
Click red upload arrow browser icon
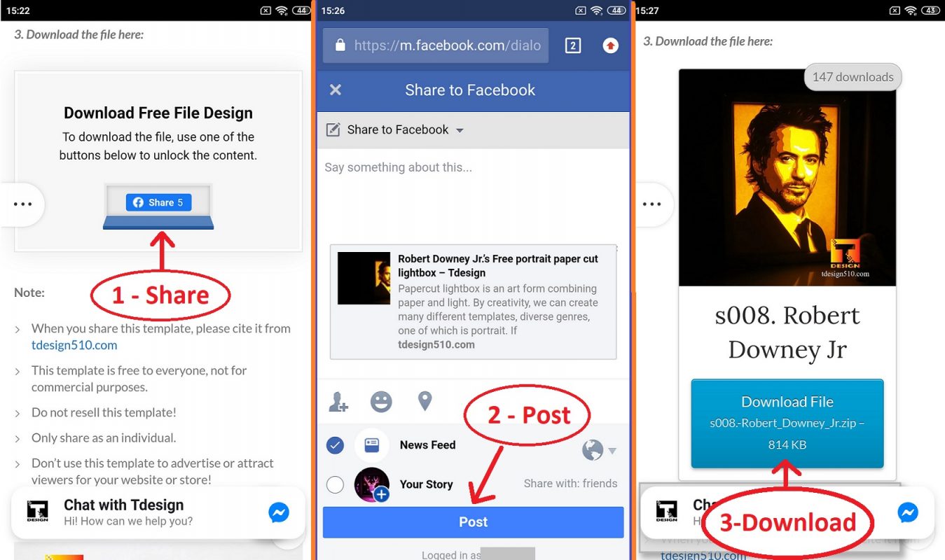pos(611,45)
